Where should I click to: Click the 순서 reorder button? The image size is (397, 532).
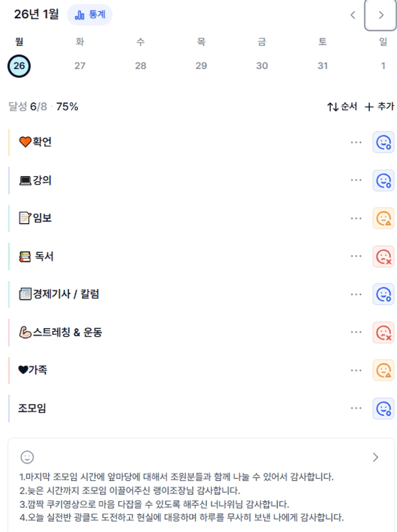[x=342, y=106]
